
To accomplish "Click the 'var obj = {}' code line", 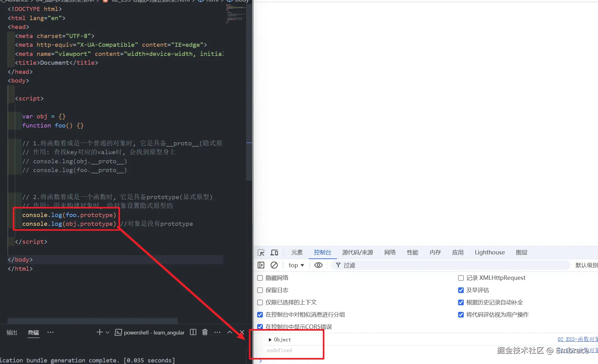I will [44, 116].
